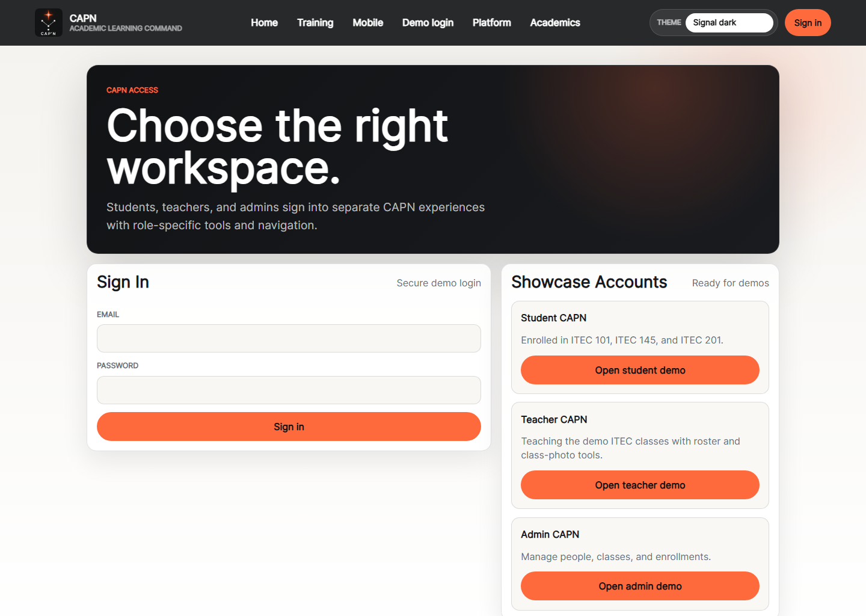Open the Training nav item
Viewport: 866px width, 616px height.
tap(315, 23)
